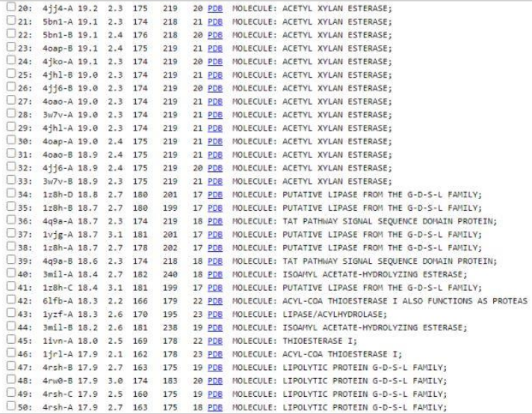
Task: Open the PDB link for 4oap-B
Action: (x=215, y=49)
